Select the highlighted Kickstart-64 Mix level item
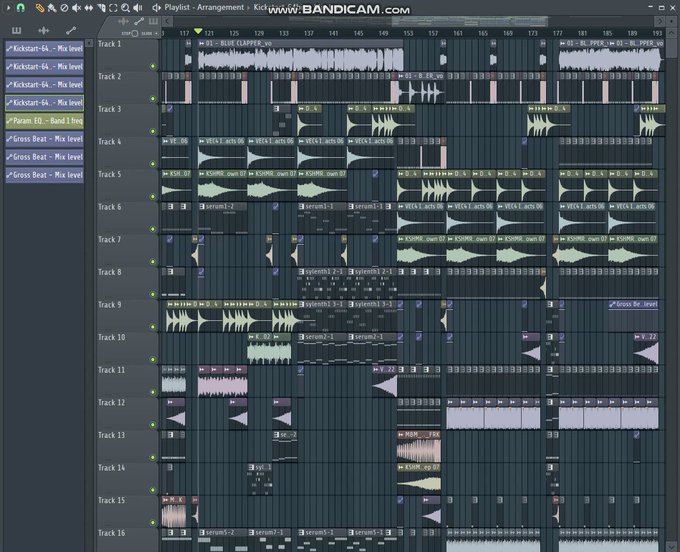The width and height of the screenshot is (680, 552). pyautogui.click(x=44, y=103)
